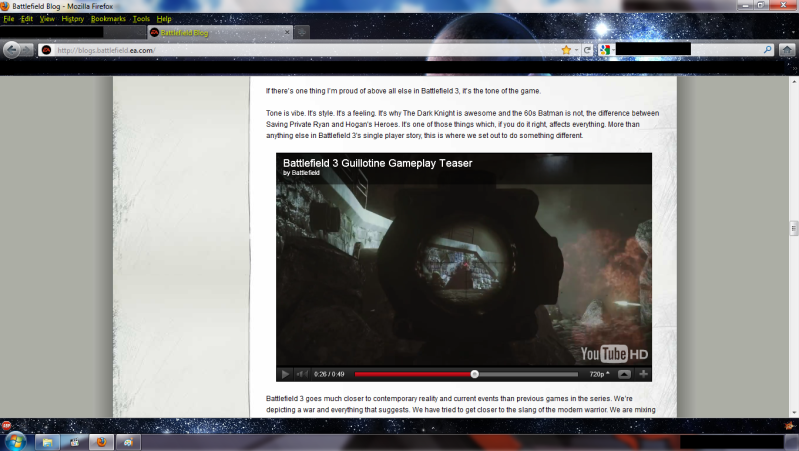
Task: Open the Edit menu
Action: pyautogui.click(x=26, y=19)
